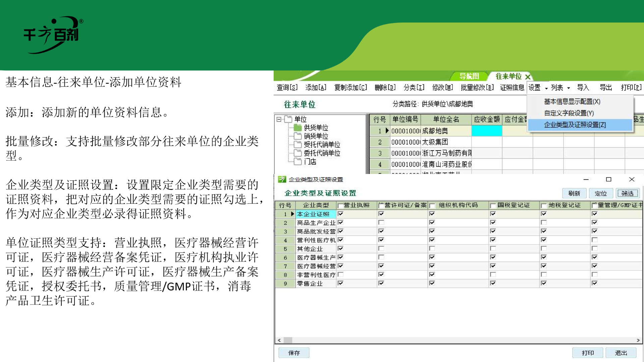Screen dimensions: 644x362
Task: Click the 门店 folder icon
Action: pyautogui.click(x=298, y=162)
